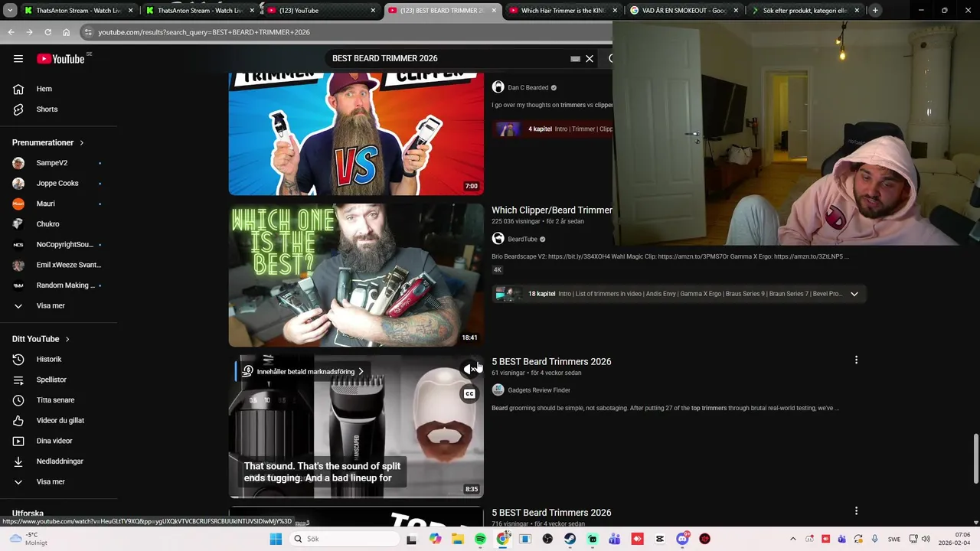Open the Which Clipper/Beard Trimmer video title
The width and height of the screenshot is (980, 551).
coord(552,210)
